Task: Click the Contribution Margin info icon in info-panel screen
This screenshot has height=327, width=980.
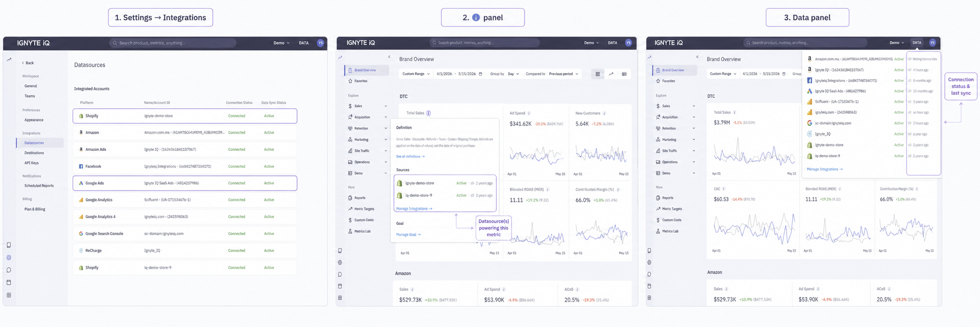Action: [x=618, y=190]
